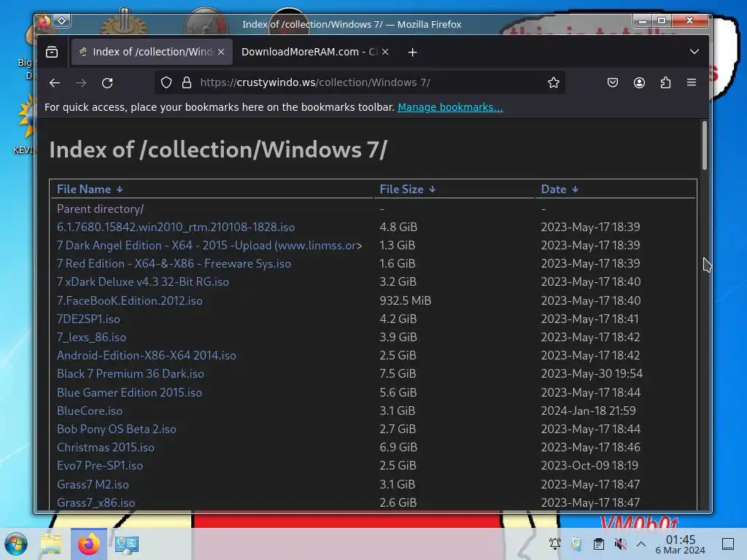
Task: Select the Index of /collection/Windows 7 tab
Action: (x=152, y=52)
